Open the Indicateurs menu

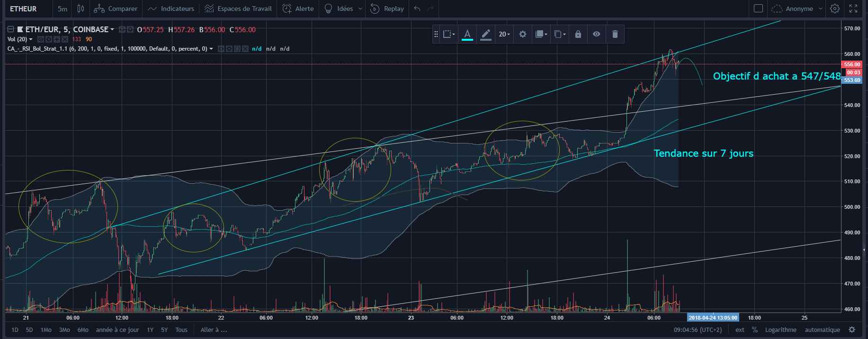click(170, 9)
